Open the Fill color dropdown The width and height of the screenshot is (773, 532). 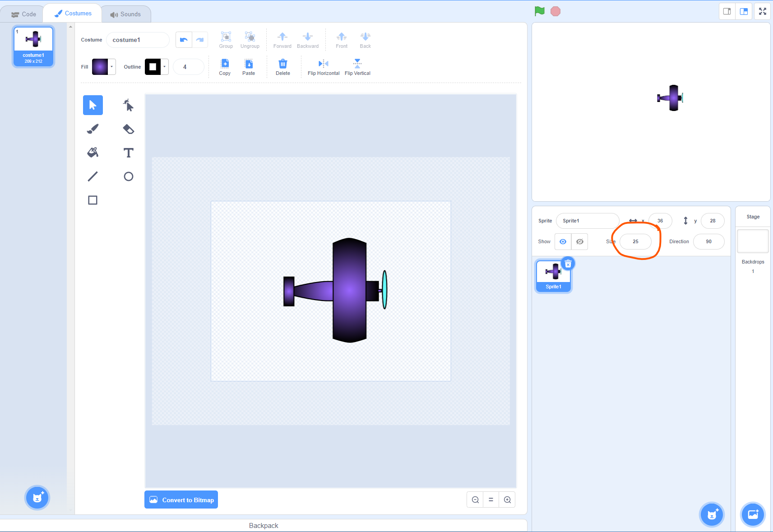[x=112, y=67]
